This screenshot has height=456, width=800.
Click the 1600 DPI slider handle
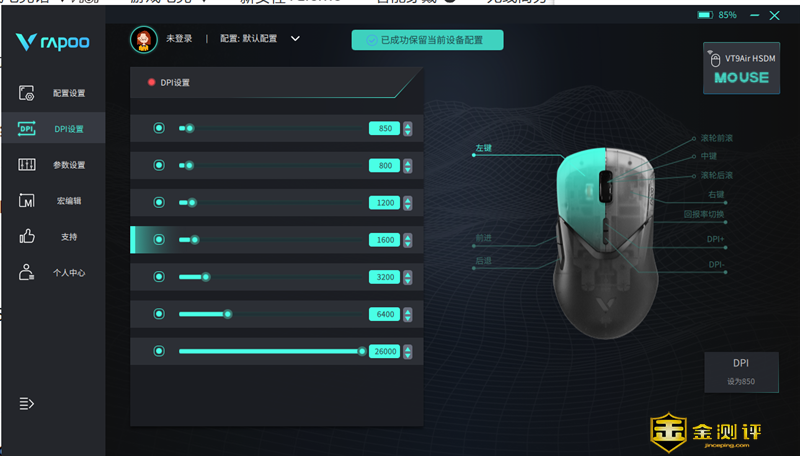[x=195, y=240]
